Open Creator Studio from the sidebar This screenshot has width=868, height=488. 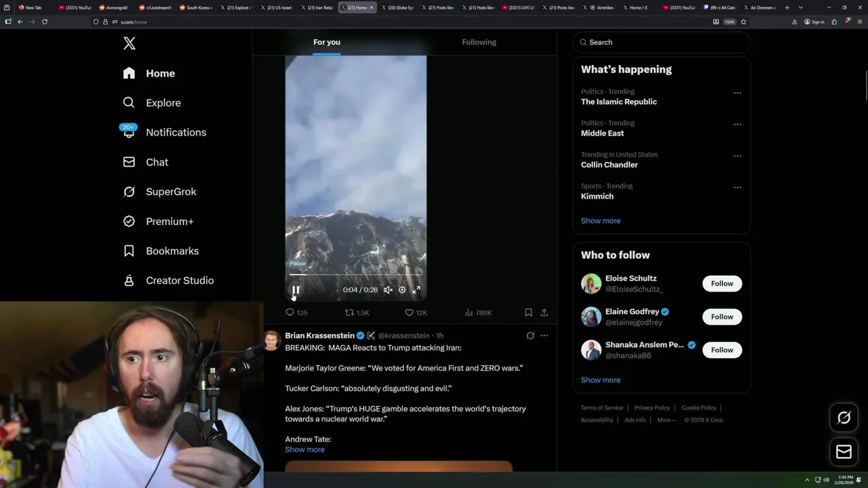[x=168, y=281]
